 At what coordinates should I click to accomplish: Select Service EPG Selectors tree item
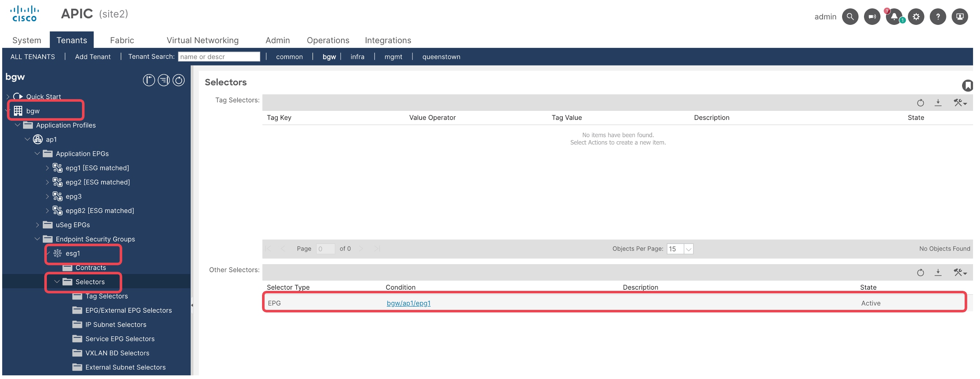120,339
